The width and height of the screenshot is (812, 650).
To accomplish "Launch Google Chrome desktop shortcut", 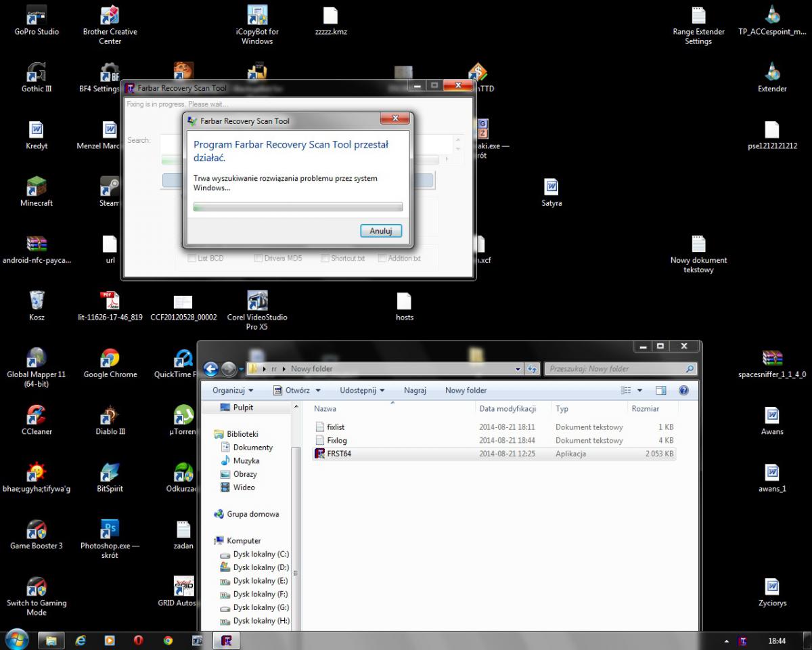I will 110,363.
